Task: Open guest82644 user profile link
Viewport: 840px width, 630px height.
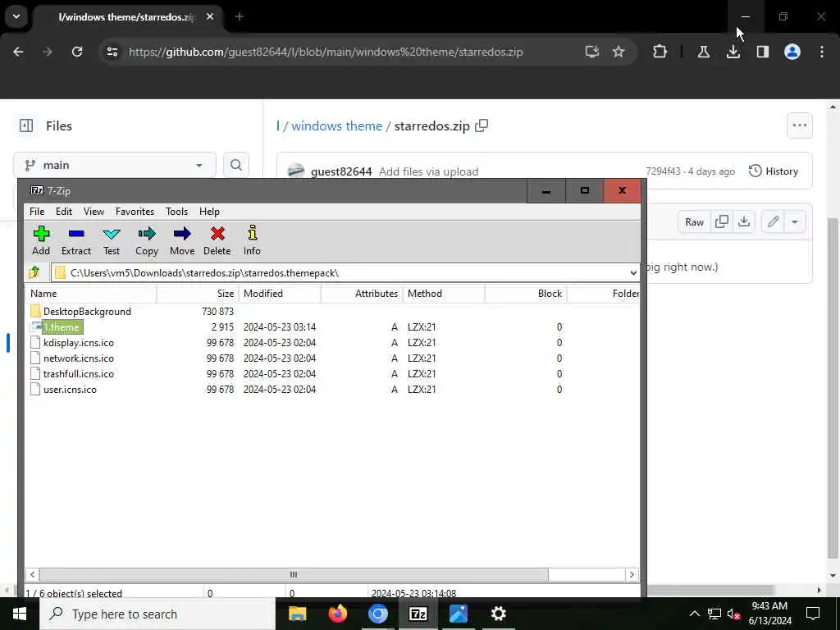Action: tap(341, 171)
